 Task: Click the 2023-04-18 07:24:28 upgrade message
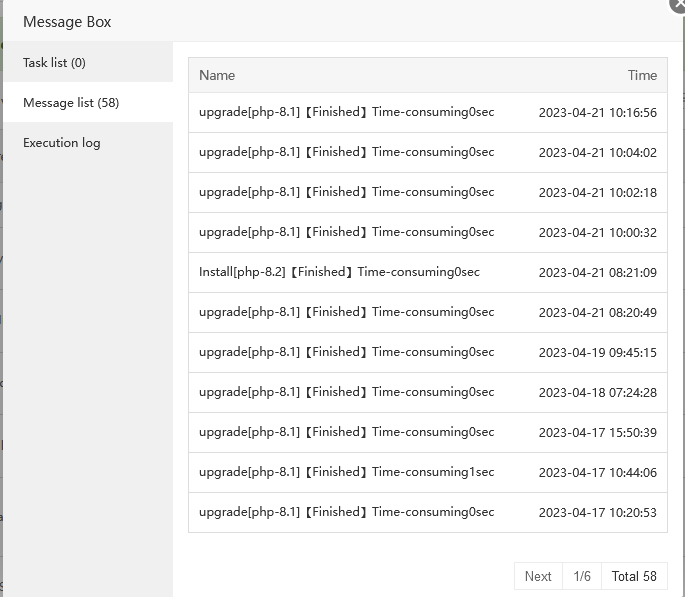click(x=346, y=392)
